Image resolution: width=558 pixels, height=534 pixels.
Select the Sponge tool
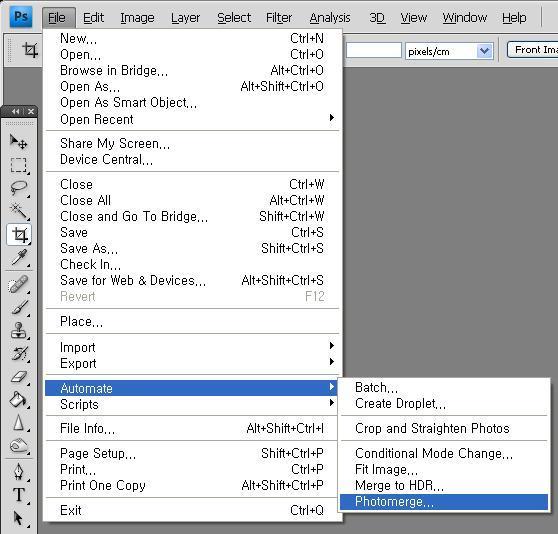(x=19, y=445)
